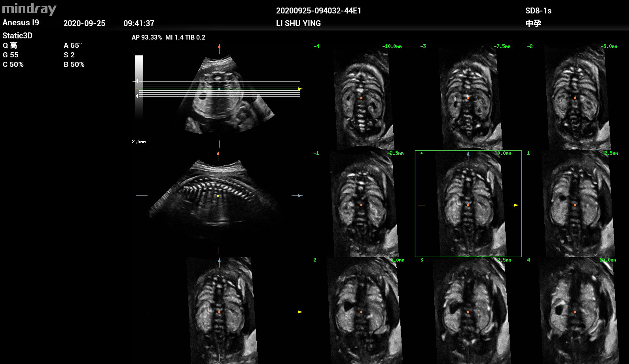
Task: Click the Mindray logo
Action: click(x=30, y=9)
